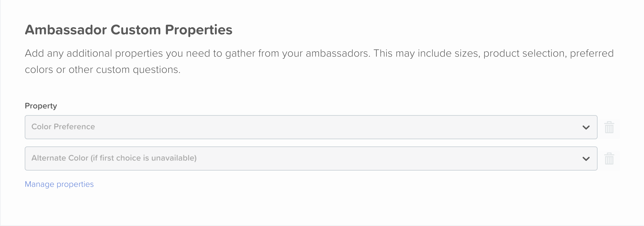Click the down arrow in the Color Preference field
This screenshot has width=644, height=226.
click(586, 127)
